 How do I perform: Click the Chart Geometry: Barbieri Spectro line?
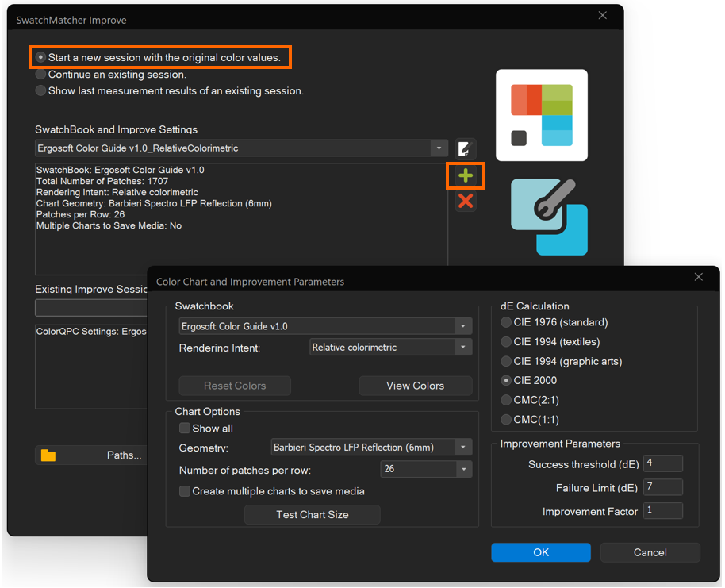(x=154, y=204)
